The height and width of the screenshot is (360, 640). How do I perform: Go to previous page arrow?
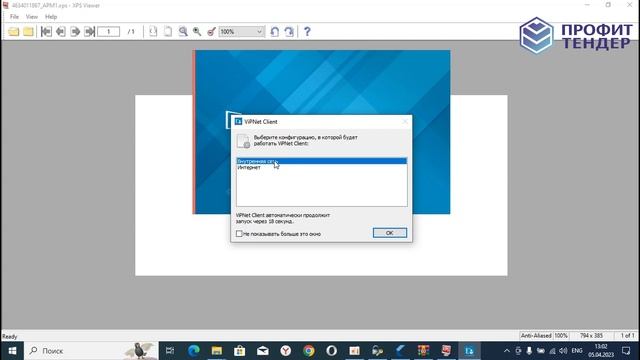pos(61,31)
